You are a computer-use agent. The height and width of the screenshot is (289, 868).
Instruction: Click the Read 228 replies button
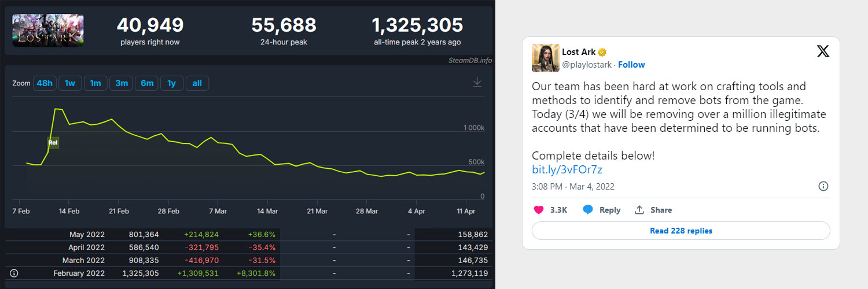click(681, 231)
